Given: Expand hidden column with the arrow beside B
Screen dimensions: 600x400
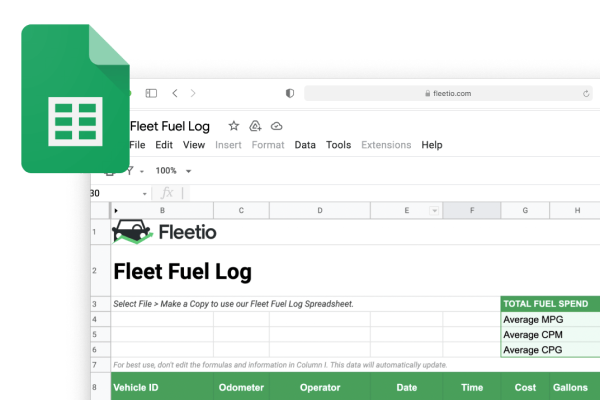Looking at the screenshot, I should (x=116, y=211).
